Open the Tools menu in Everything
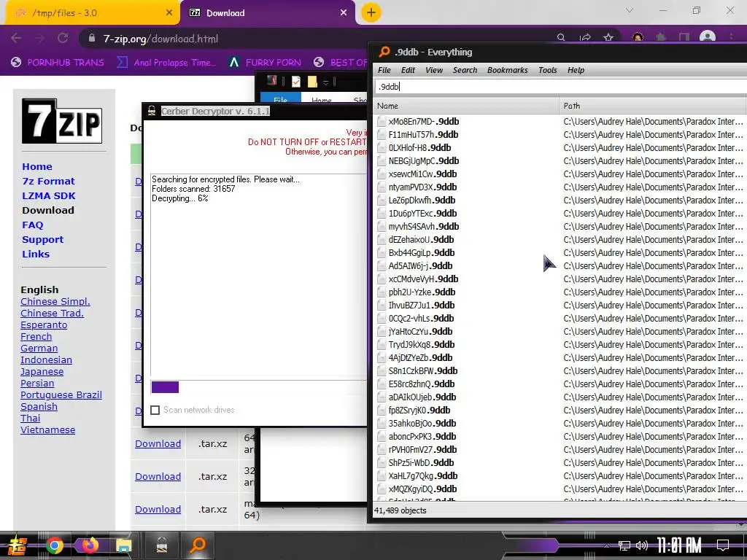 [x=547, y=70]
